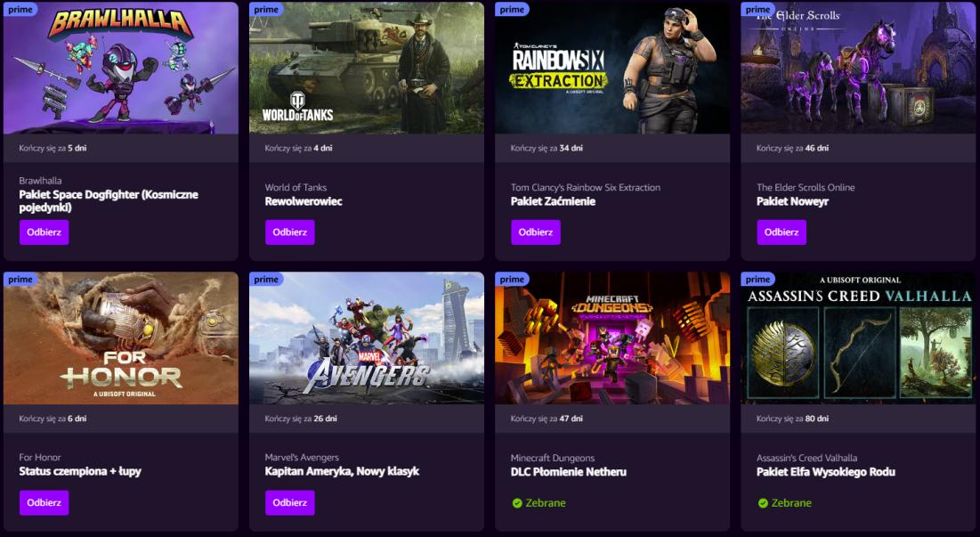Claim the Brawlhalla Space Dogfighter pack with Odbierz
Viewport: 980px width, 537px height.
(x=44, y=232)
